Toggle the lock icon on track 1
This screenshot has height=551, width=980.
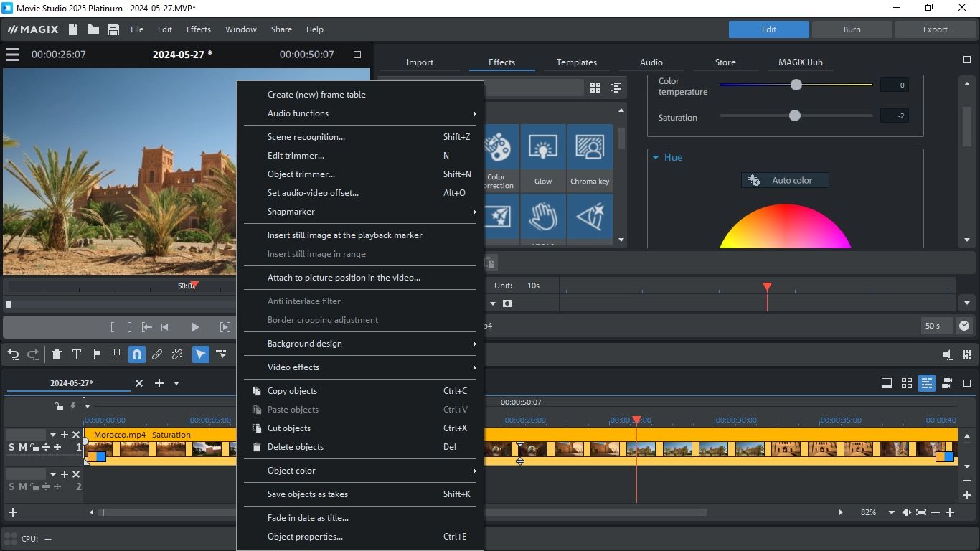click(34, 448)
